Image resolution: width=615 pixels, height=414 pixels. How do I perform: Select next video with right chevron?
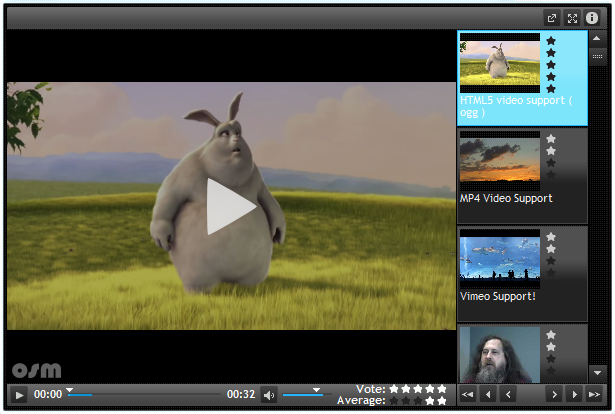point(554,394)
